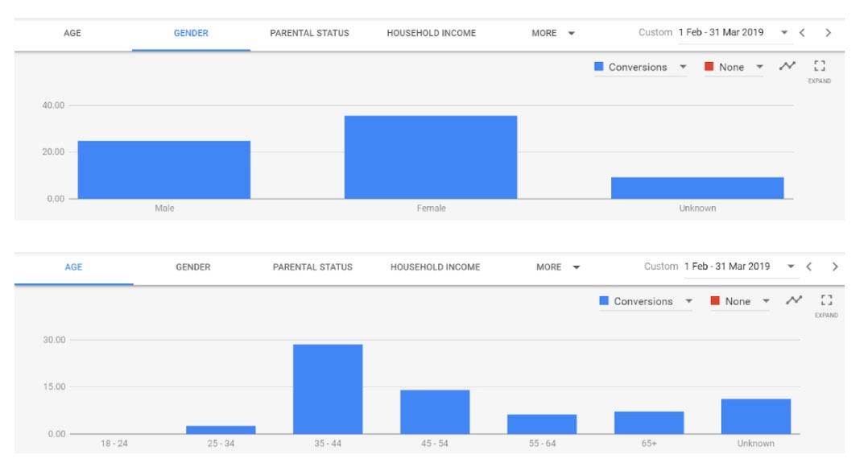
Task: Open None metric dropdown in age panel
Action: [740, 301]
